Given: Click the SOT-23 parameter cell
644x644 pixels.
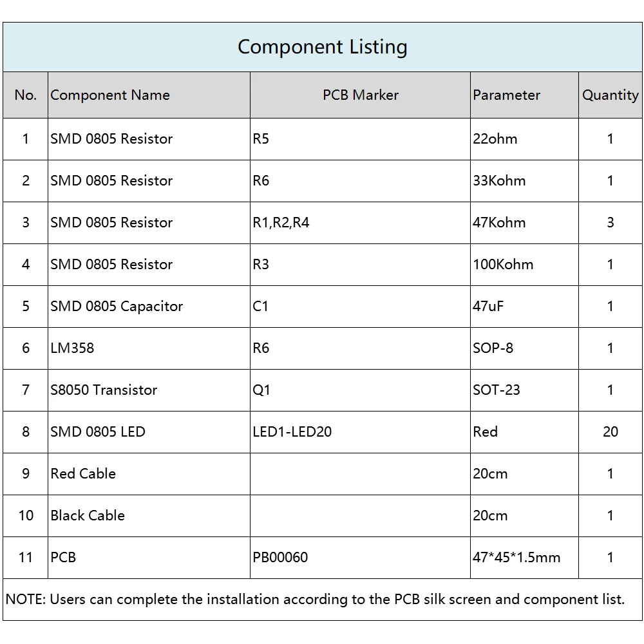Looking at the screenshot, I should coord(497,390).
